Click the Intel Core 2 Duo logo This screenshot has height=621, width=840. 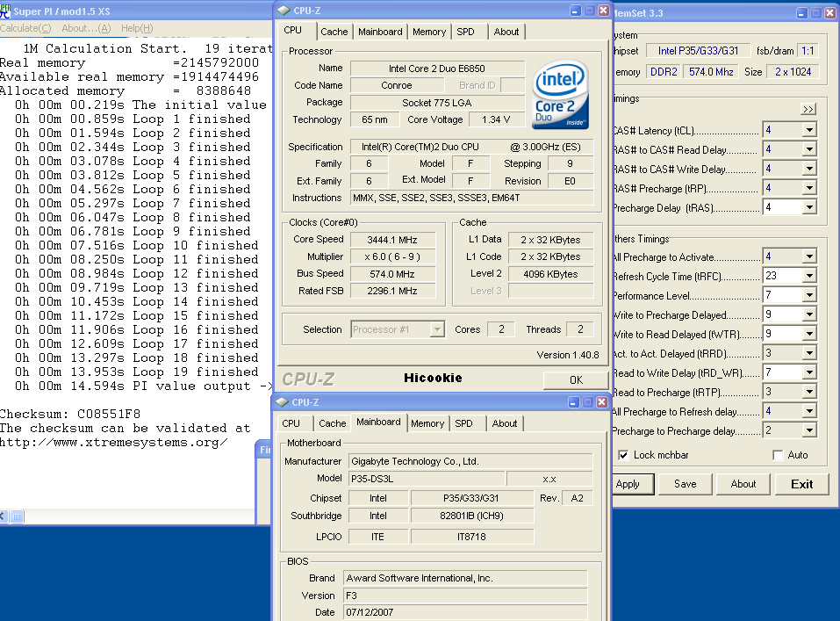(560, 94)
